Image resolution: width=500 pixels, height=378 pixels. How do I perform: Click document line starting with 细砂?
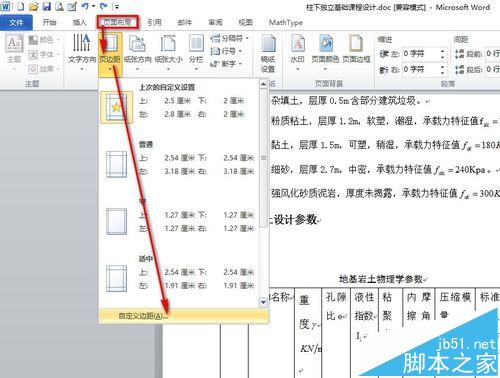pos(381,170)
